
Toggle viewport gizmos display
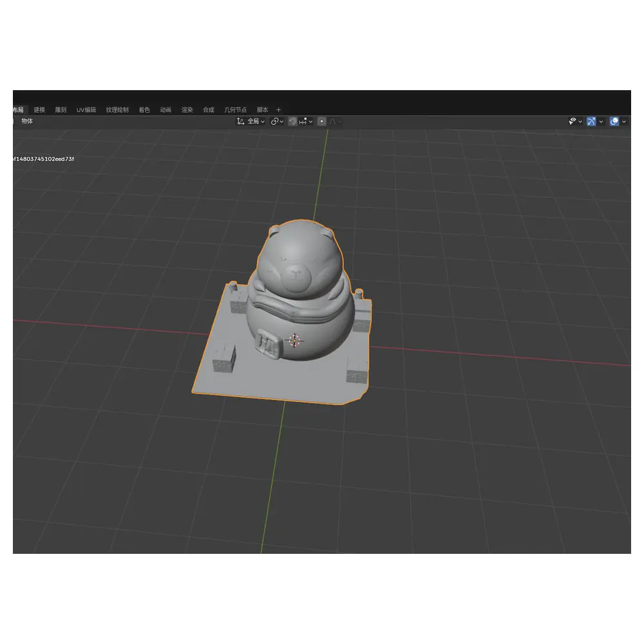pos(591,122)
